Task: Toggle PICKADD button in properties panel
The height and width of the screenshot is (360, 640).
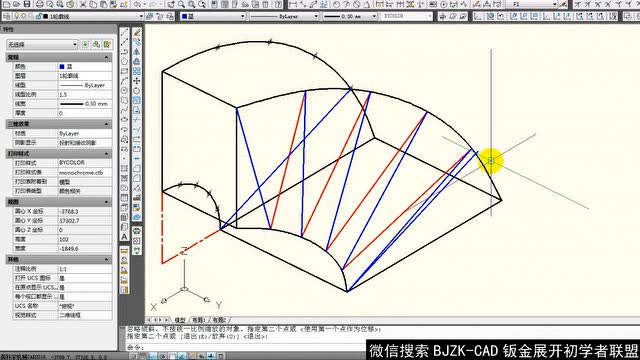Action: pos(85,44)
